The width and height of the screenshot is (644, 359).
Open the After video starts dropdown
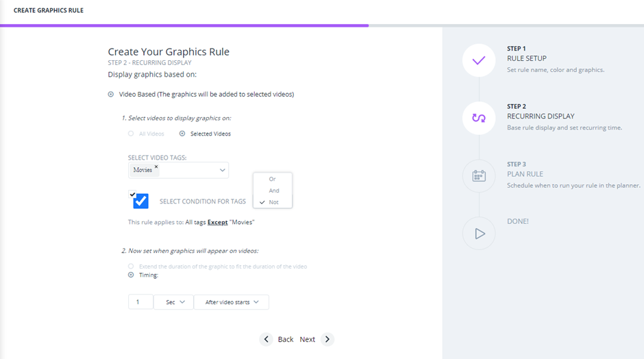coord(232,302)
